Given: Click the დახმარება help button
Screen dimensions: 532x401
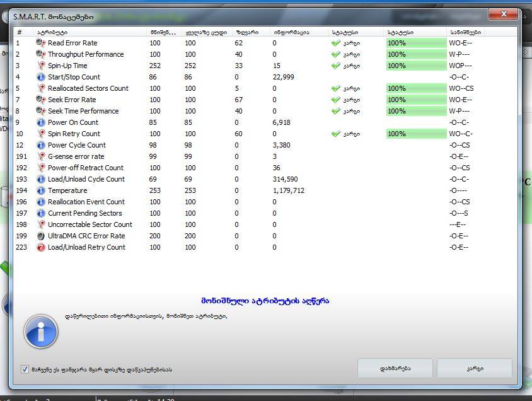Looking at the screenshot, I should [x=395, y=368].
